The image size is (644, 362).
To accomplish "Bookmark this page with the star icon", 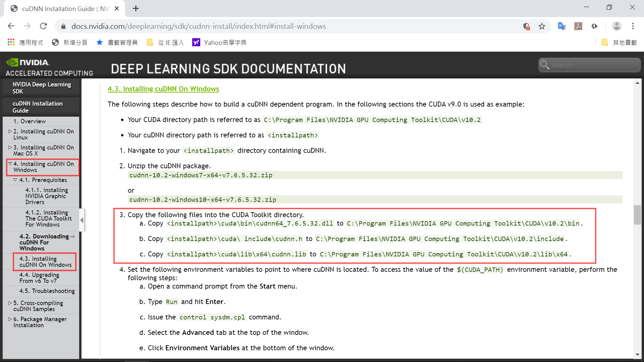I will click(542, 26).
